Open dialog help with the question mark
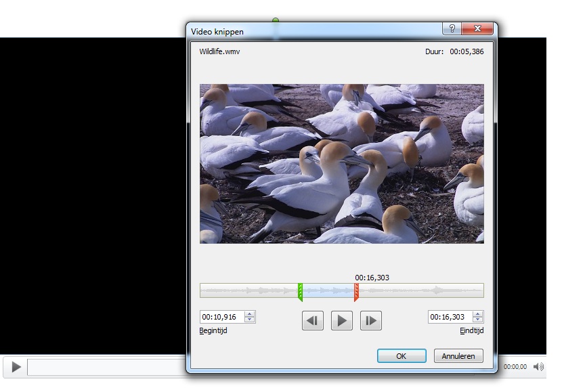Viewport: 585px width, 392px height. 452,28
